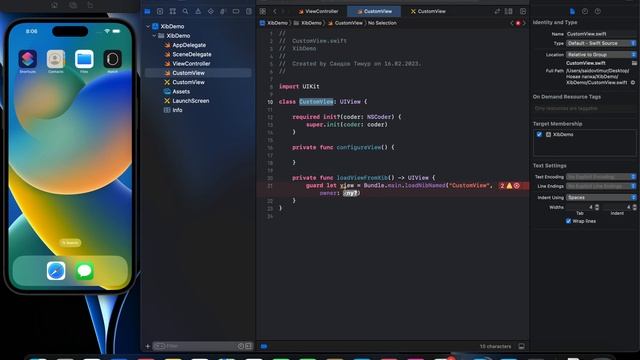Open the Source Control navigator icon
This screenshot has height=360, width=640.
click(x=160, y=11)
